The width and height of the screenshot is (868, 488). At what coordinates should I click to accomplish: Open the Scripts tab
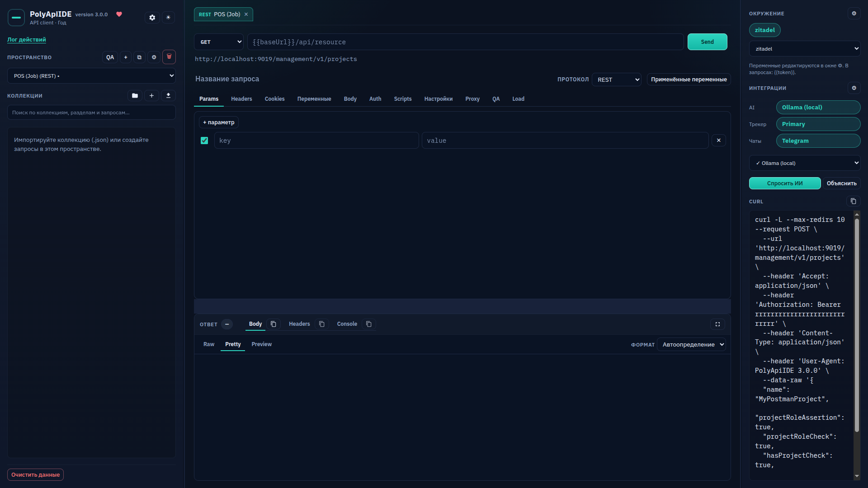(x=403, y=99)
